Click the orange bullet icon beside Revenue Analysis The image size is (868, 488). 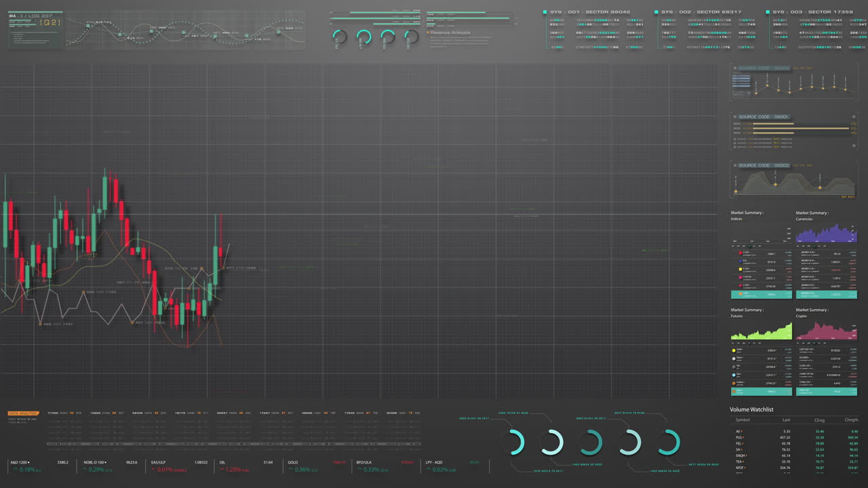[428, 32]
